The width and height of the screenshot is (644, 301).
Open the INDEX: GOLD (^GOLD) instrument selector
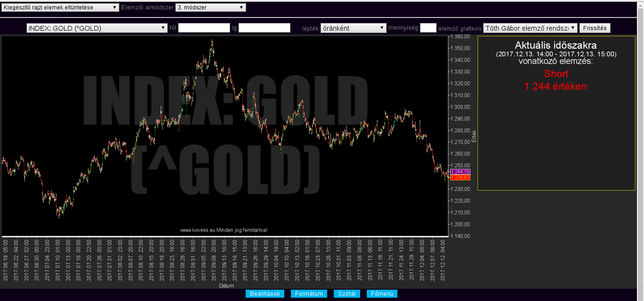(x=97, y=28)
